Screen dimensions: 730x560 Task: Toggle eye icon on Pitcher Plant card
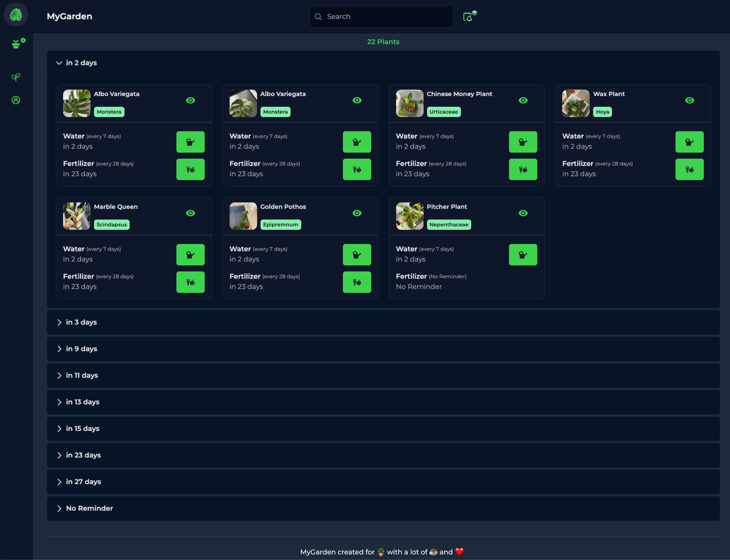(x=523, y=213)
